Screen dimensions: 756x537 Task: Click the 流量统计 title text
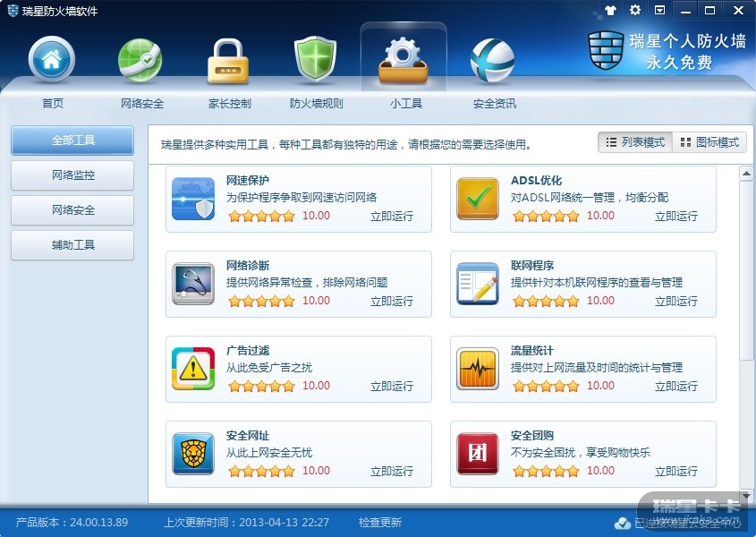pyautogui.click(x=532, y=350)
